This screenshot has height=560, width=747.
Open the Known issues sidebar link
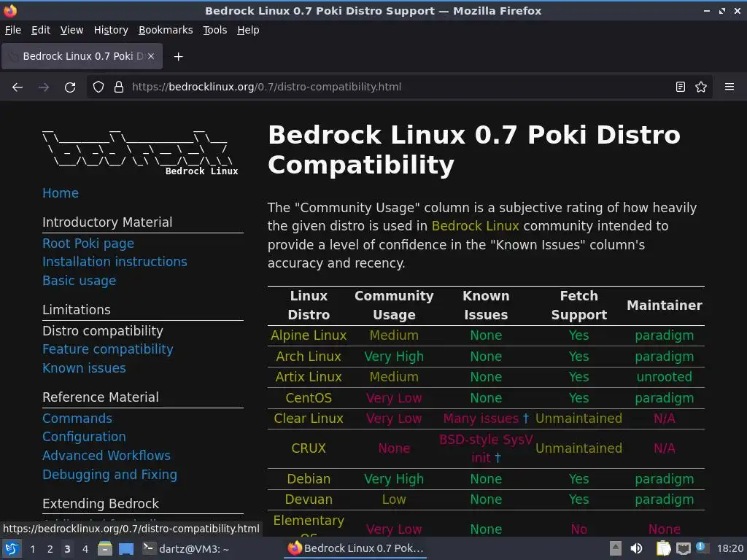85,368
